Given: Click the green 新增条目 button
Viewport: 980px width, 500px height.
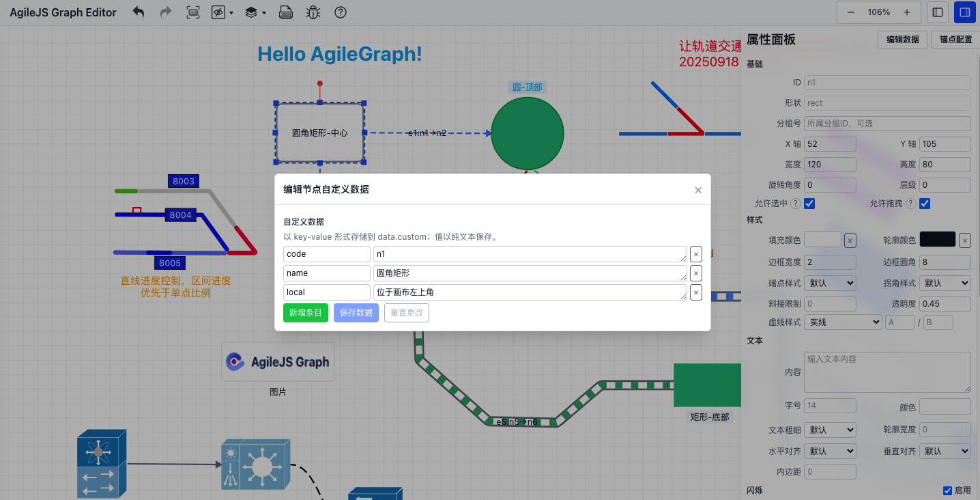Looking at the screenshot, I should point(306,313).
